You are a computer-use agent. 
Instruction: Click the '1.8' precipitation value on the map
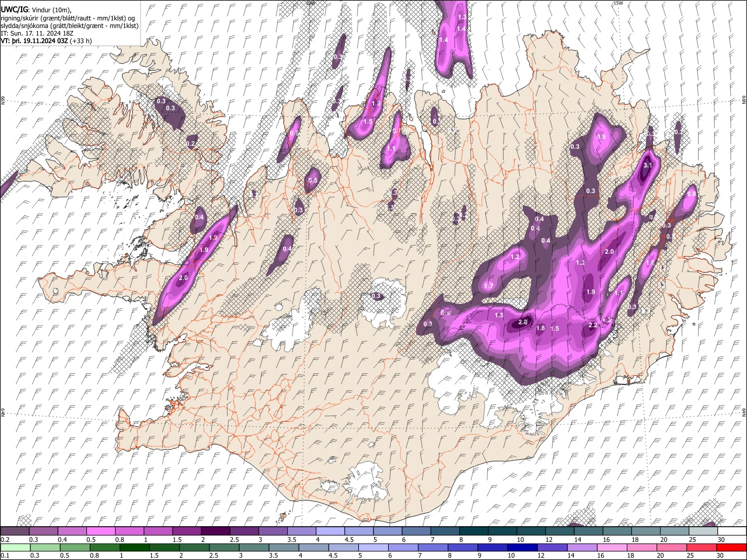pyautogui.click(x=540, y=328)
